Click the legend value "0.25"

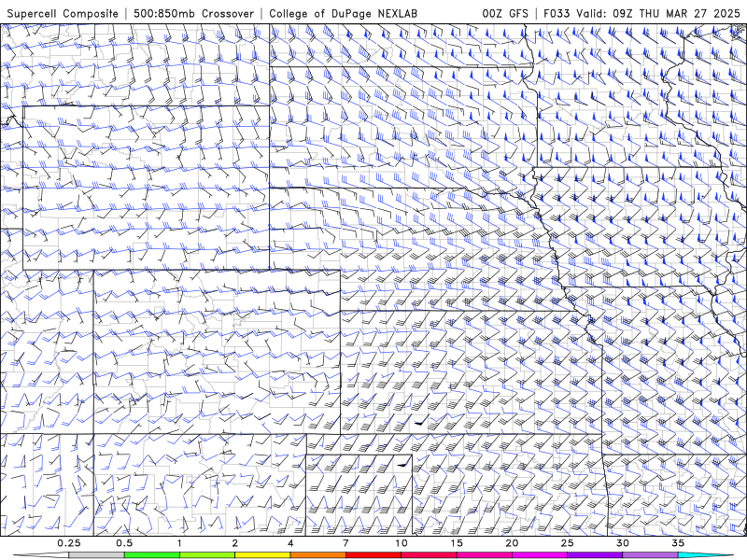[68, 543]
